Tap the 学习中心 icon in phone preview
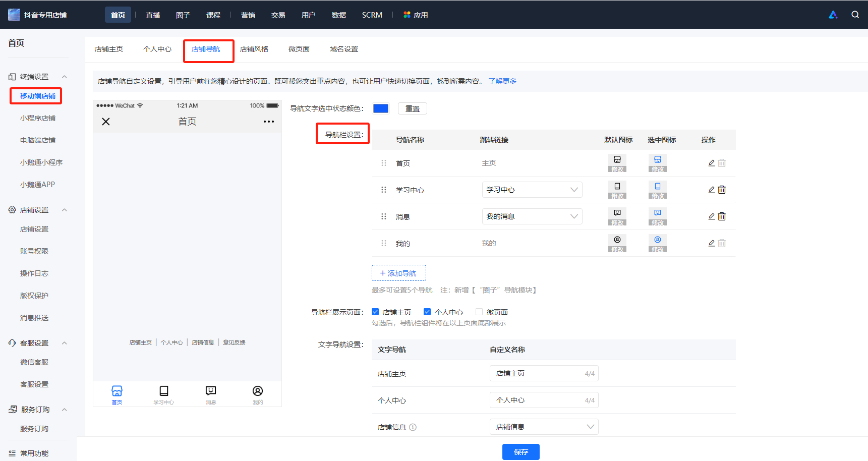 point(163,394)
